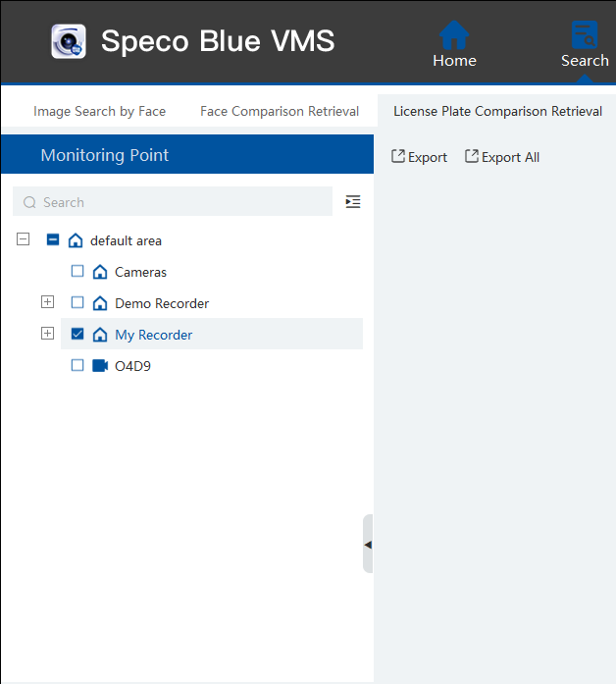Check the Cameras checkbox
616x684 pixels.
77,272
